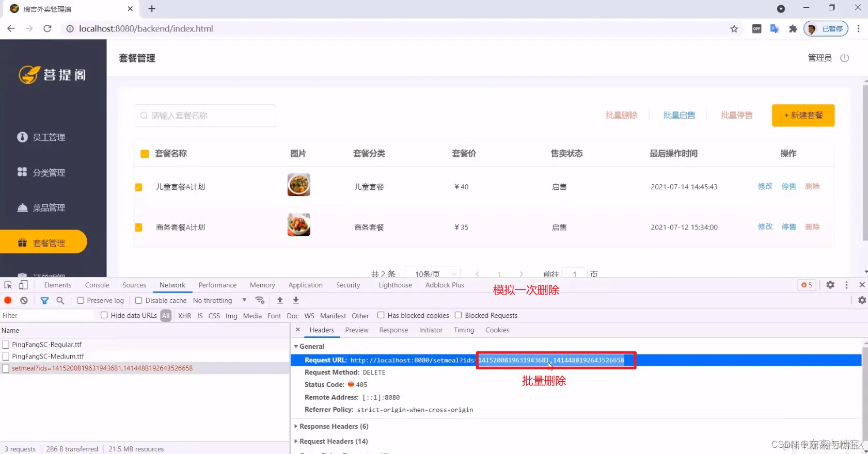Enable Preserve log checkbox

pos(81,300)
